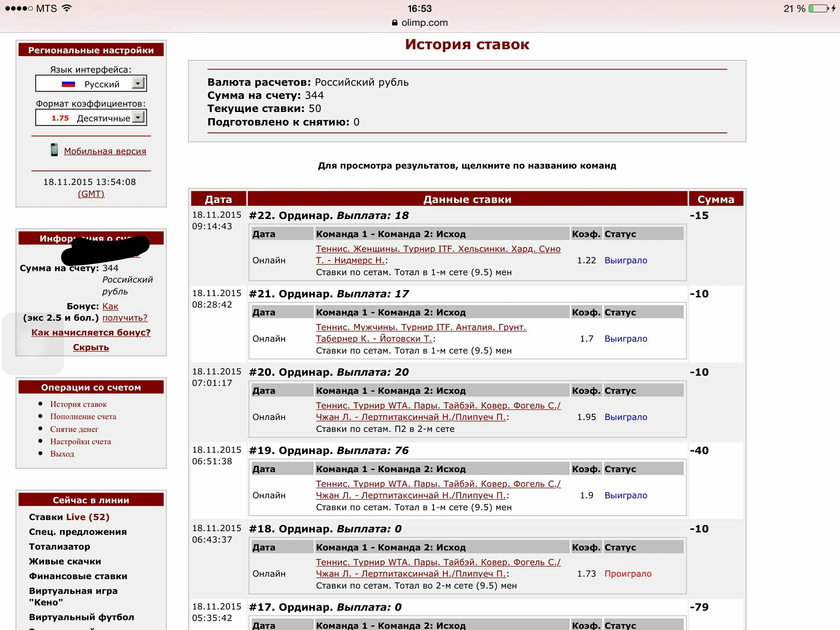840x630 pixels.
Task: Tap the padlock icon beside olimp.com
Action: [x=395, y=23]
